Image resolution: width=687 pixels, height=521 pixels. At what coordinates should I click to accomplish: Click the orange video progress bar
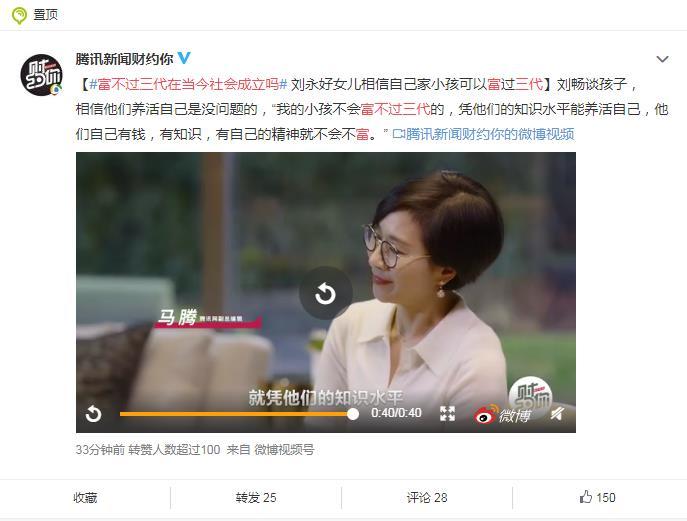[237, 414]
